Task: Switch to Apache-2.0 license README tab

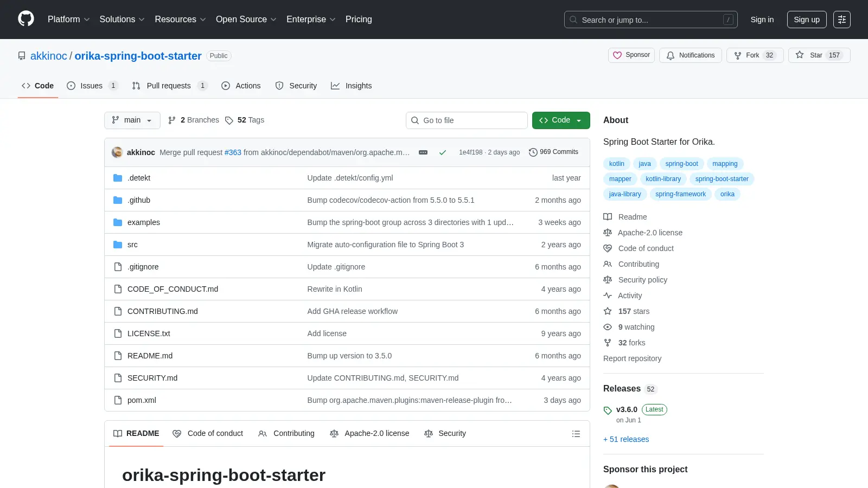Action: tap(369, 433)
